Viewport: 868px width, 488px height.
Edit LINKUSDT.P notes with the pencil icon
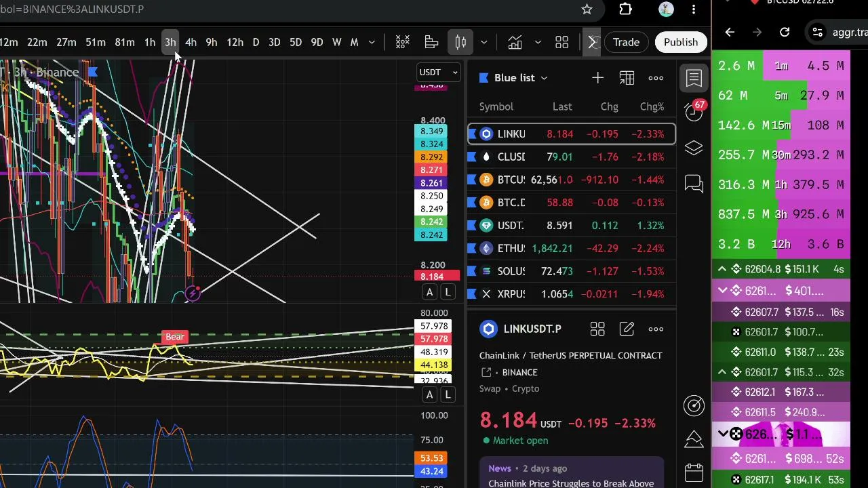pos(627,329)
